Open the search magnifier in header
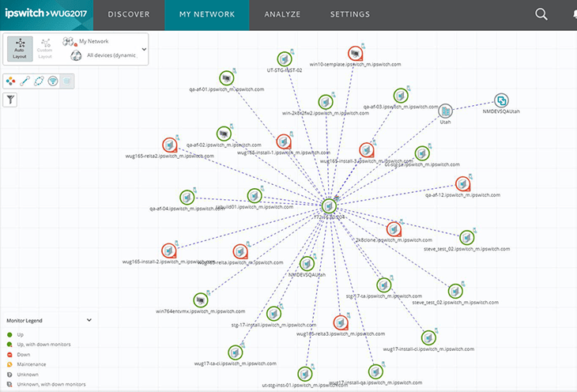Viewport: 577px width, 392px height. click(x=541, y=14)
